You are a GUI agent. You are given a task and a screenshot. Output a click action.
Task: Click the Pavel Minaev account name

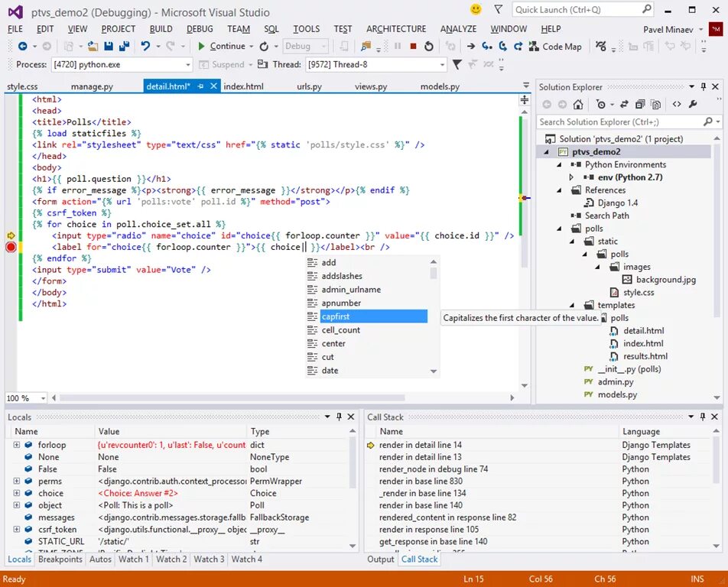pos(668,29)
